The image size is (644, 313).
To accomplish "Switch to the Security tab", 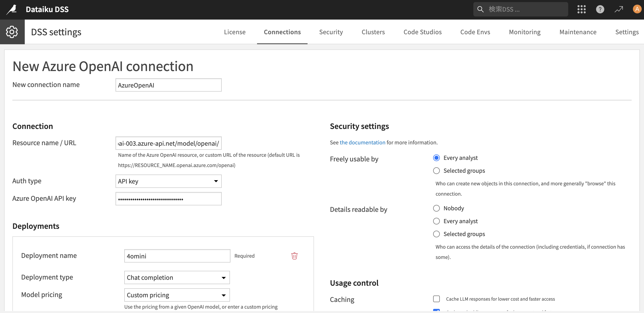I will point(331,32).
